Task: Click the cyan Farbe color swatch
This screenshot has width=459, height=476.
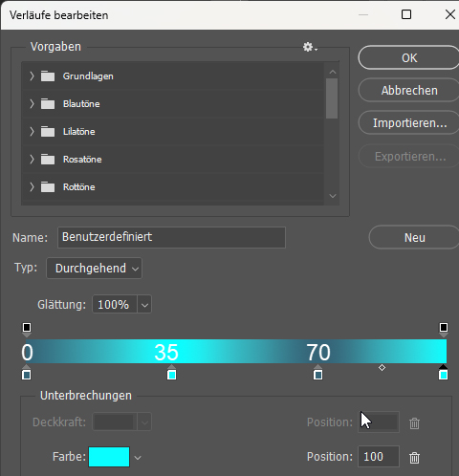Action: coord(109,457)
